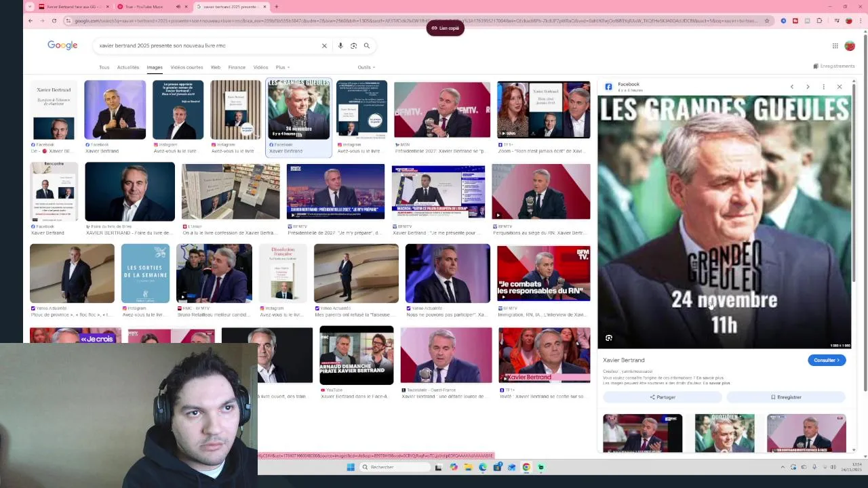Open the large Les Grandes Gueules preview image

click(724, 222)
